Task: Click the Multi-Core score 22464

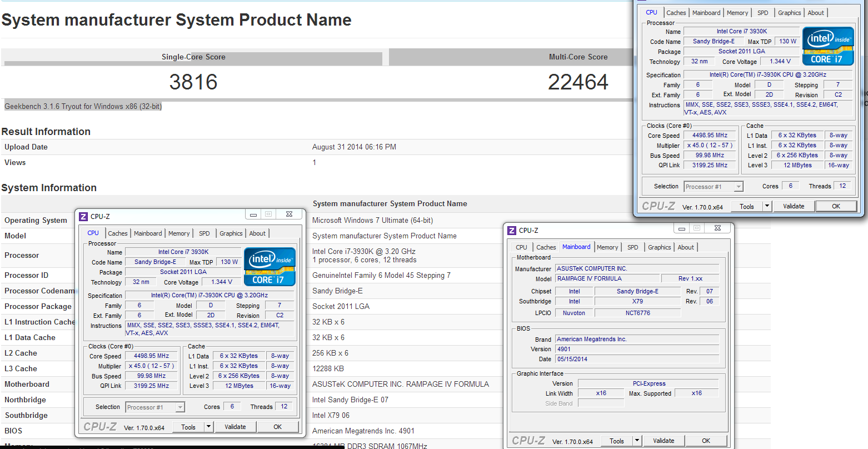Action: (x=578, y=82)
